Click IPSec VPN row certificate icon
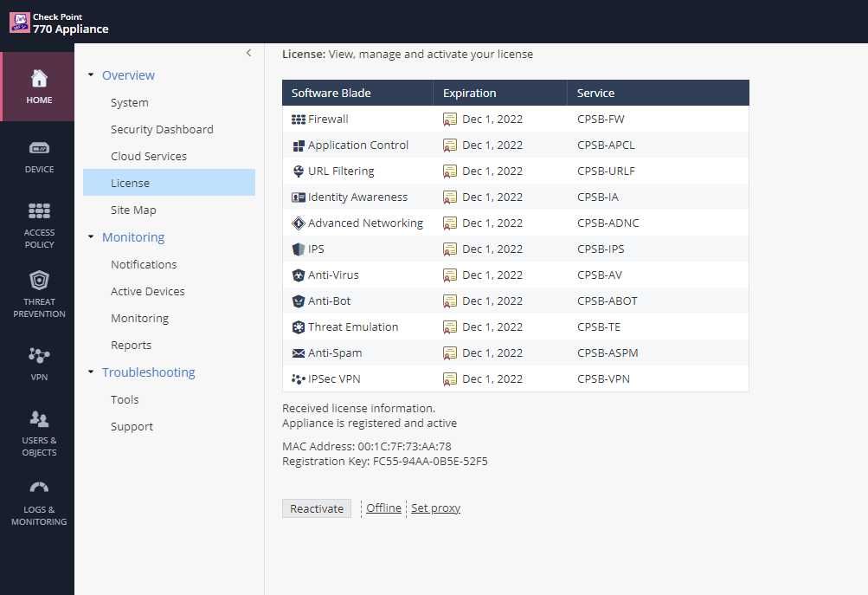Image resolution: width=868 pixels, height=595 pixels. coord(450,379)
